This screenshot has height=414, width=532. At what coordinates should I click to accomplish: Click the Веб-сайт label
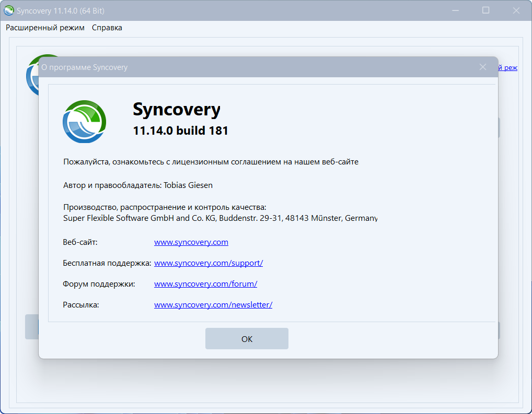80,242
